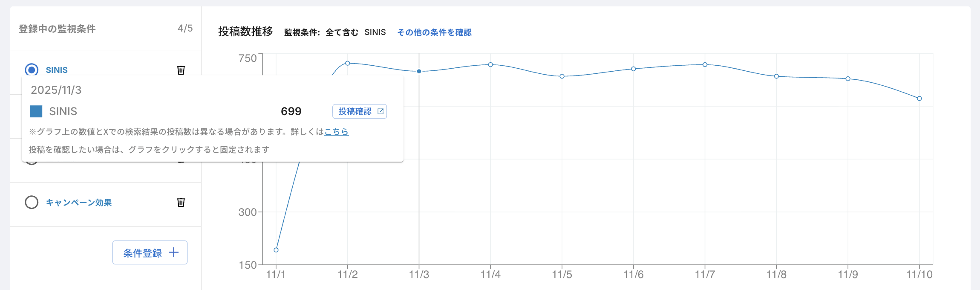The width and height of the screenshot is (980, 290).
Task: Select the SINIS radio button
Action: (x=32, y=70)
